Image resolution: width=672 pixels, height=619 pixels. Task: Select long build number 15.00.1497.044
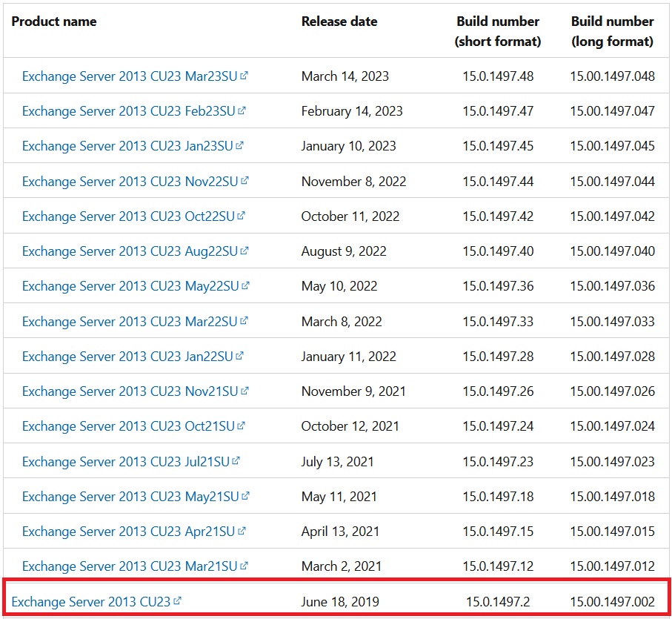[x=613, y=182]
